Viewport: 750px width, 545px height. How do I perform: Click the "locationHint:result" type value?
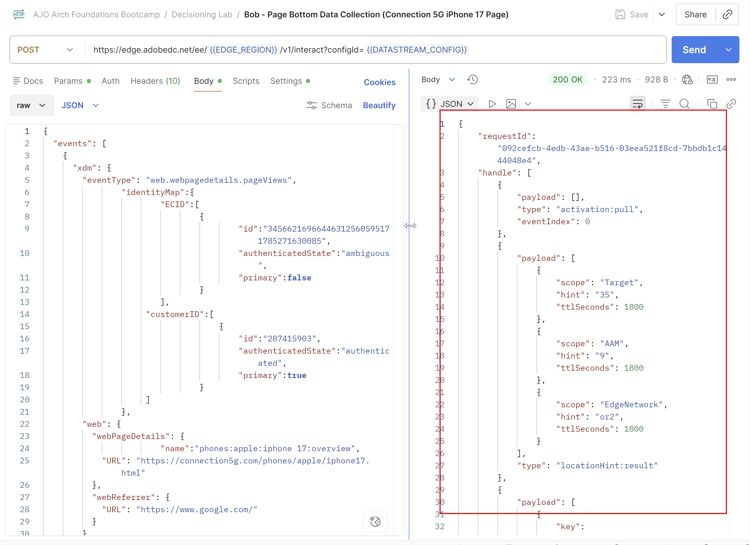pyautogui.click(x=607, y=465)
